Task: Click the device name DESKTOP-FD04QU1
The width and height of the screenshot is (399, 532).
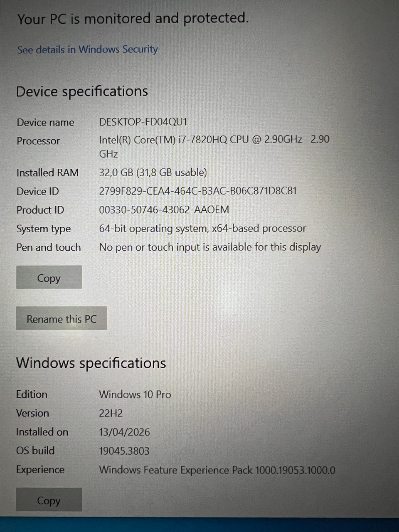Action: [143, 122]
